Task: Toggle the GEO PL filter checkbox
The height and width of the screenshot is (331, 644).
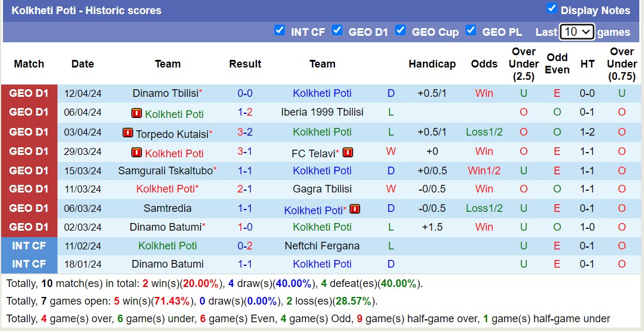Action: [471, 31]
